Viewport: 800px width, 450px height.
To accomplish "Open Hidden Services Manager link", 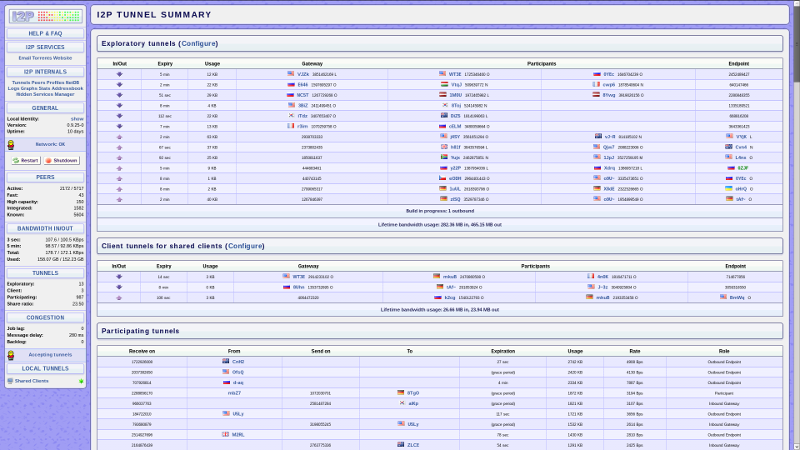I will point(45,94).
